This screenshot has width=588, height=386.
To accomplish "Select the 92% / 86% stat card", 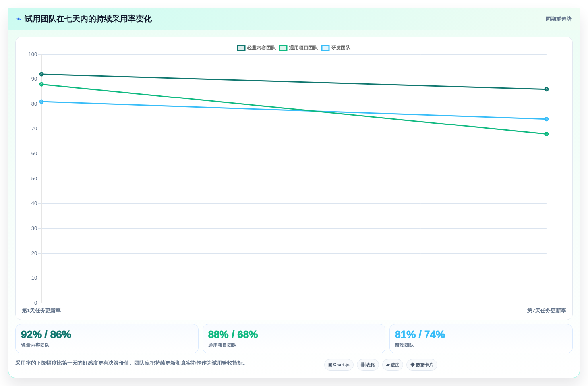I will pyautogui.click(x=107, y=339).
